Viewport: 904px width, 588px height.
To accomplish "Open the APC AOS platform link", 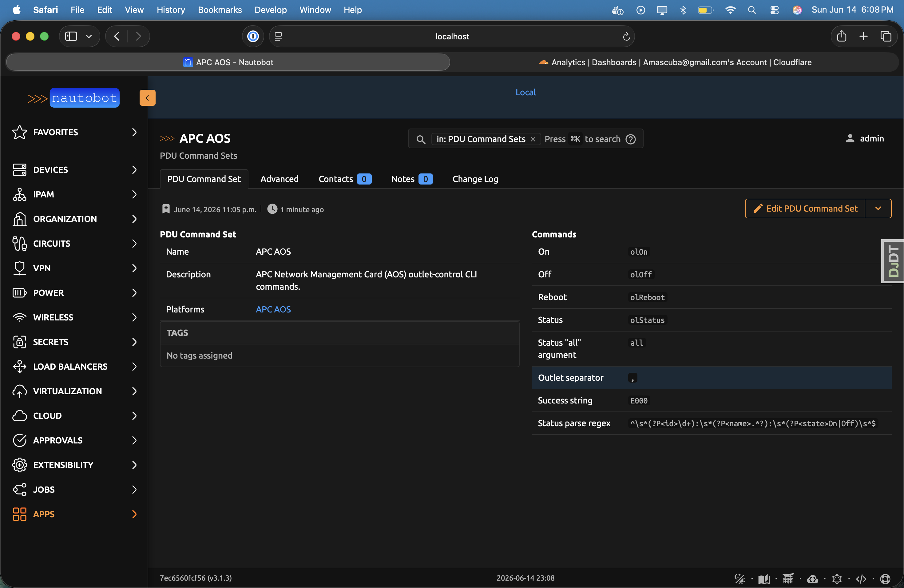I will pyautogui.click(x=273, y=310).
